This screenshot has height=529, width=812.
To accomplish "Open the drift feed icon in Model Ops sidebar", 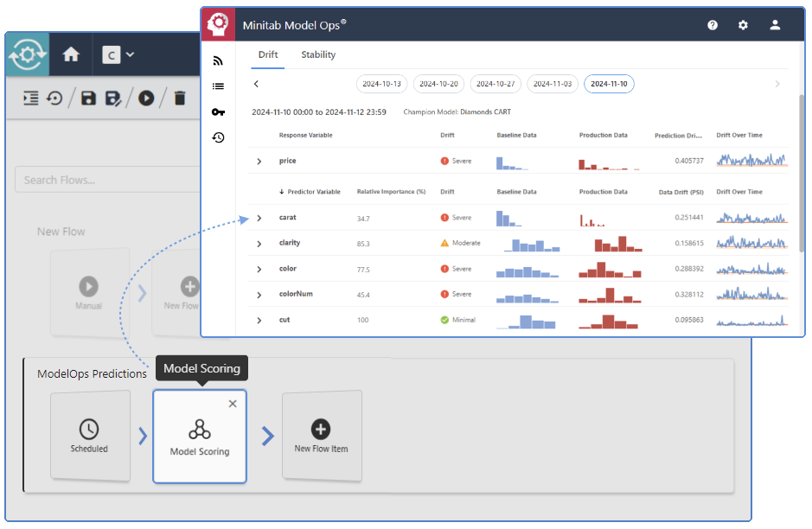I will tap(218, 61).
